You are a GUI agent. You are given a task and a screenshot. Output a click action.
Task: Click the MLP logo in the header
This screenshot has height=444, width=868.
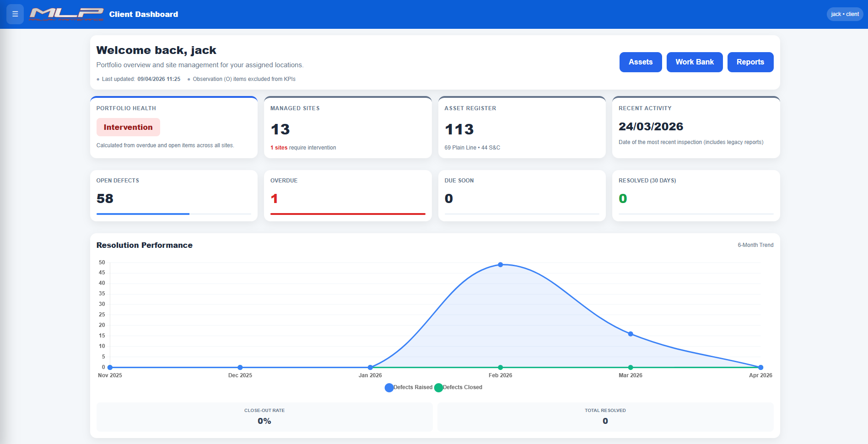click(x=67, y=14)
